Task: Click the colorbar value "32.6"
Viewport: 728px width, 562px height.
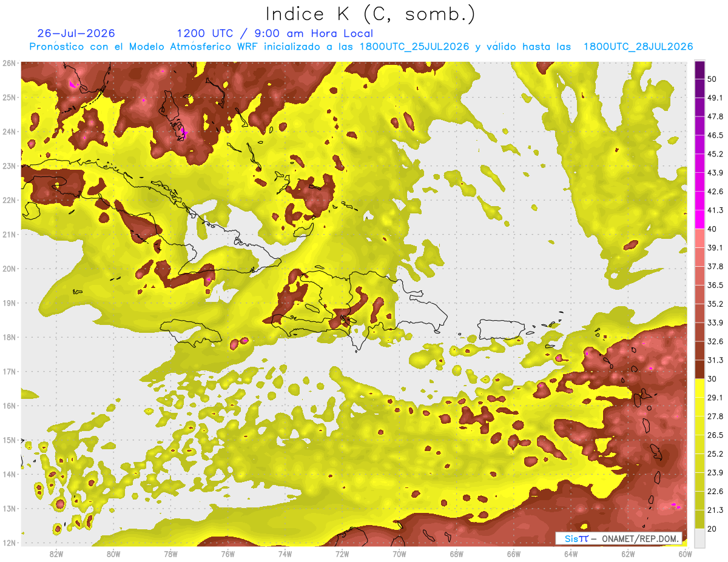Action: point(716,341)
